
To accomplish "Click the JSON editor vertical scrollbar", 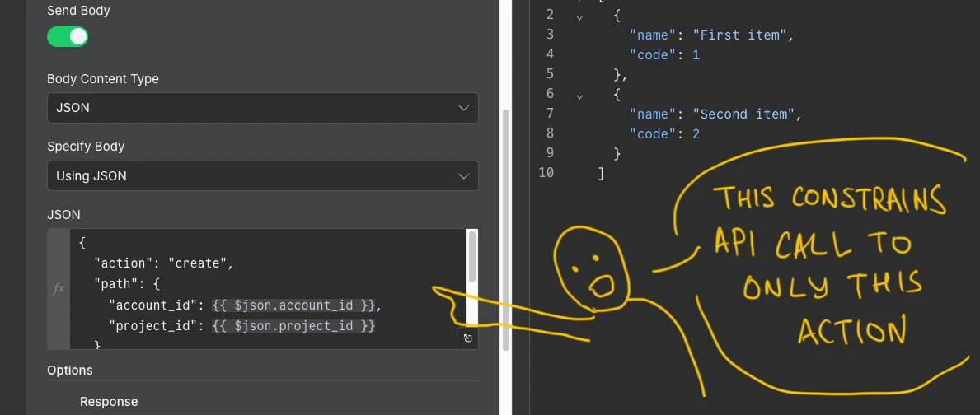I will 471,255.
